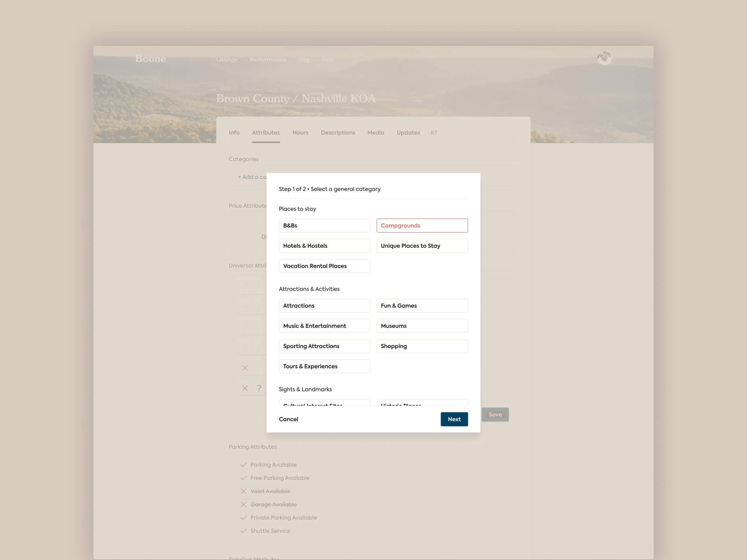The width and height of the screenshot is (747, 560).
Task: Toggle the Garage Available X mark
Action: 244,504
